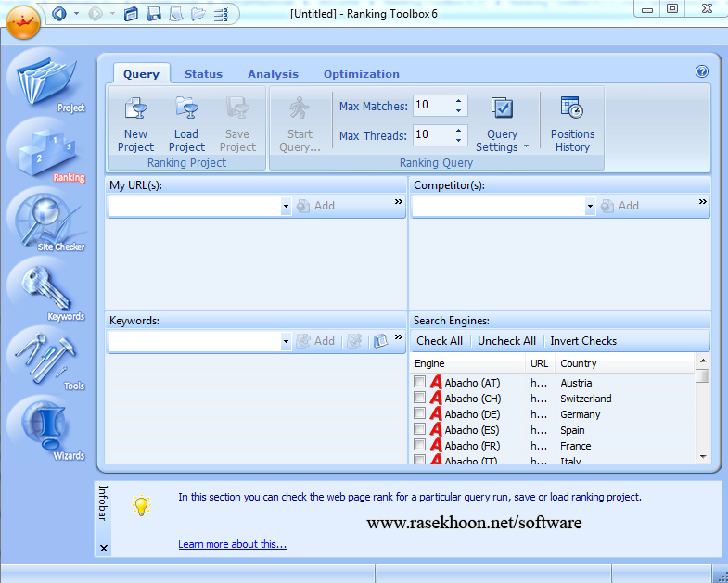Image resolution: width=728 pixels, height=583 pixels.
Task: Click the list options icon in title toolbar
Action: point(221,14)
